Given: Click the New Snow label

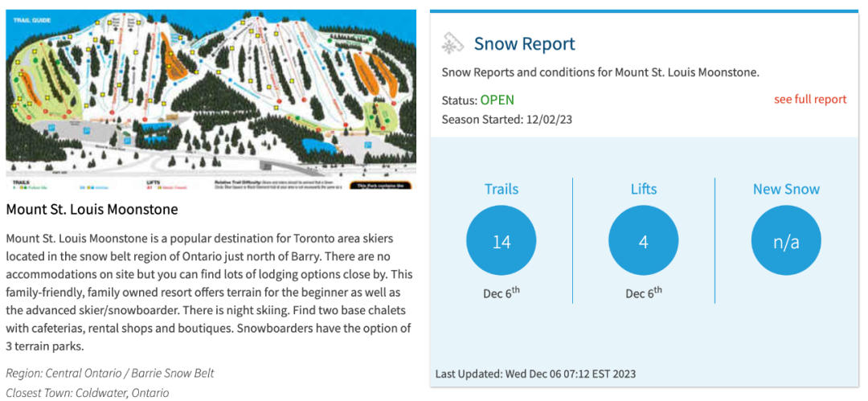Looking at the screenshot, I should pos(786,189).
